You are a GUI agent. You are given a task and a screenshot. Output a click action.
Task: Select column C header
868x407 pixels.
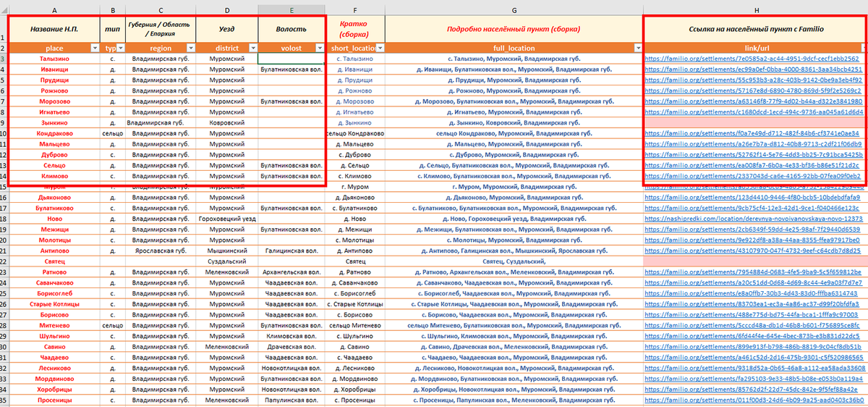tap(161, 10)
